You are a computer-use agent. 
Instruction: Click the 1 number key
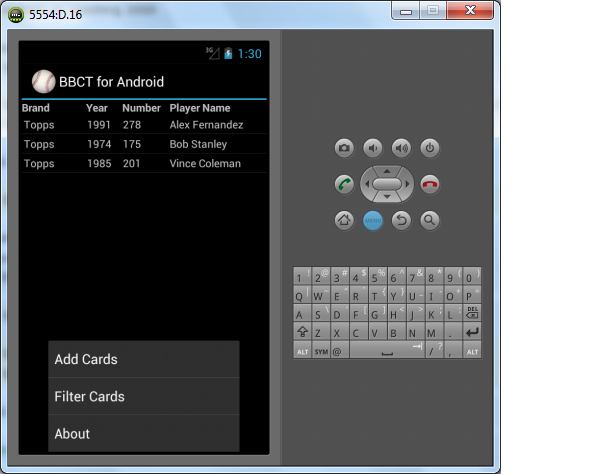302,277
